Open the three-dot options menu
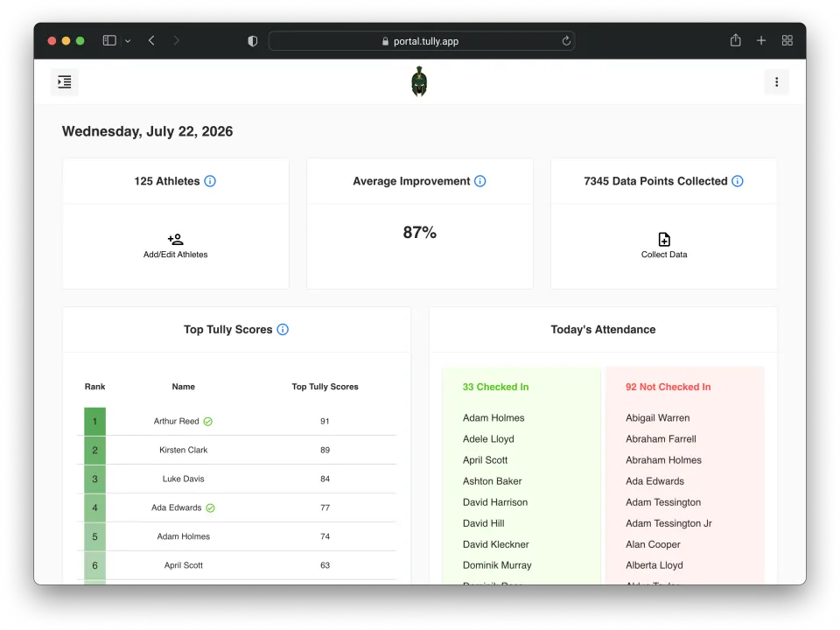The image size is (840, 630). (776, 82)
